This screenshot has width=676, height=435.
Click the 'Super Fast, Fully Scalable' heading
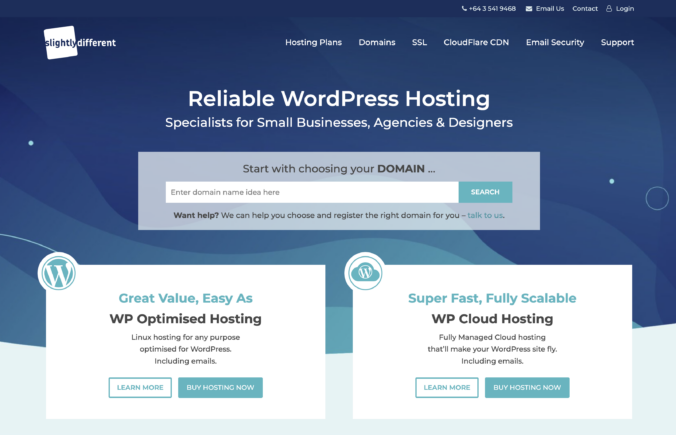click(x=492, y=298)
